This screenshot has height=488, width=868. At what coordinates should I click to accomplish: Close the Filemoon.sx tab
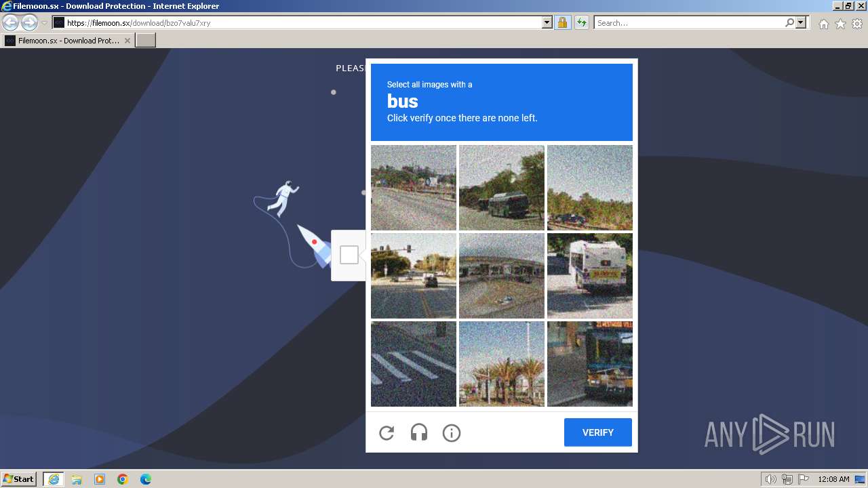pyautogui.click(x=127, y=41)
